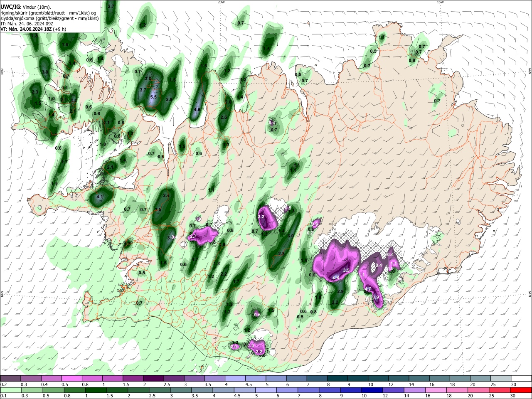Select the 3.9 snowfall value in the purple area
Viewport: 532px width, 399px height.
pos(376,297)
